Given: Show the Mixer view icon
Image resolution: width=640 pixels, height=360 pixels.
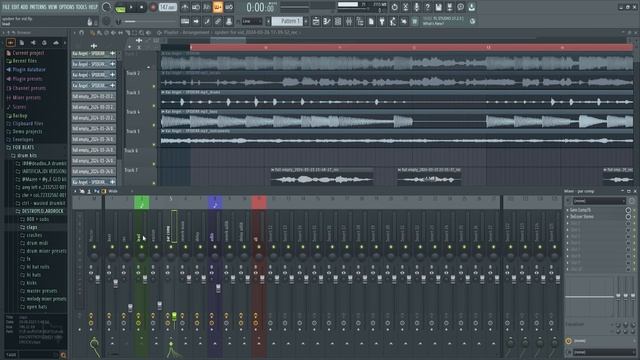Looking at the screenshot, I should pyautogui.click(x=349, y=21).
